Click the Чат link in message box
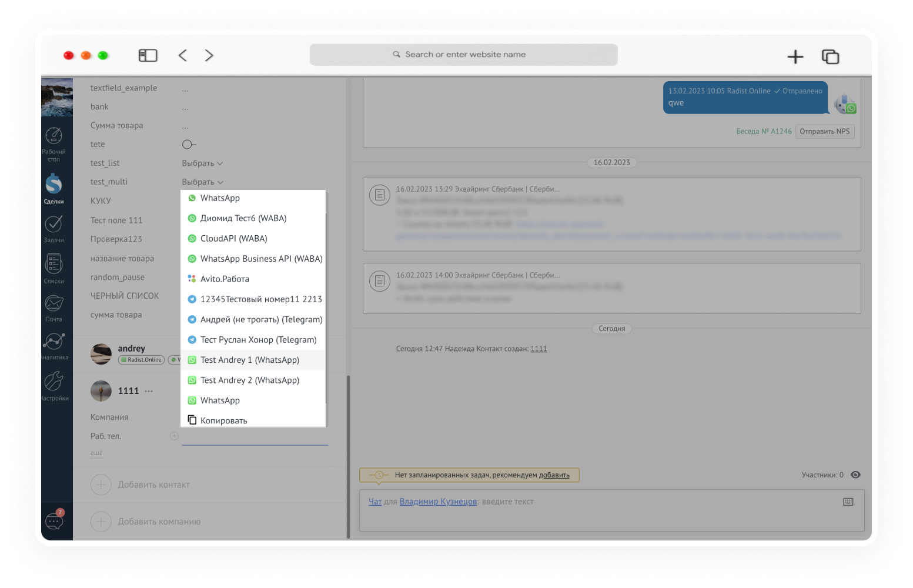 [x=375, y=502]
